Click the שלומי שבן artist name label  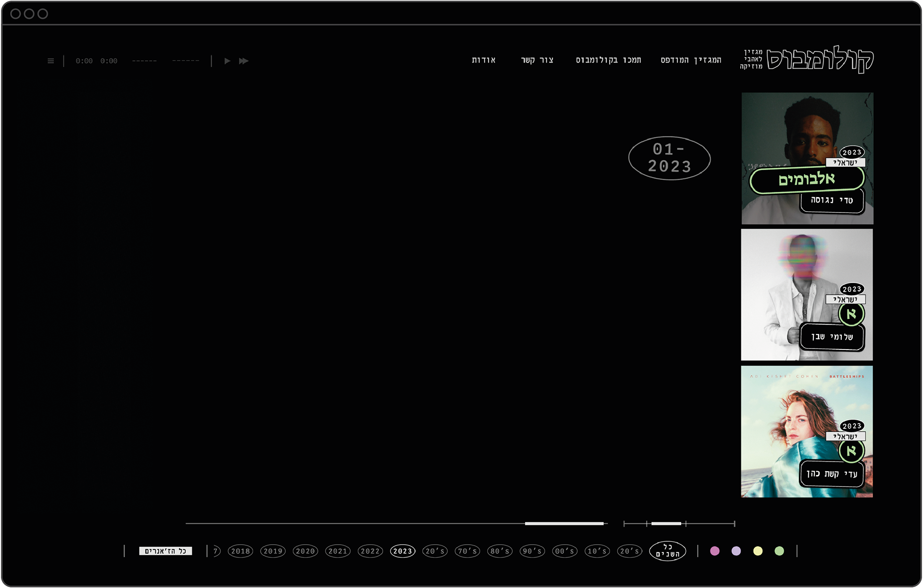(x=832, y=337)
